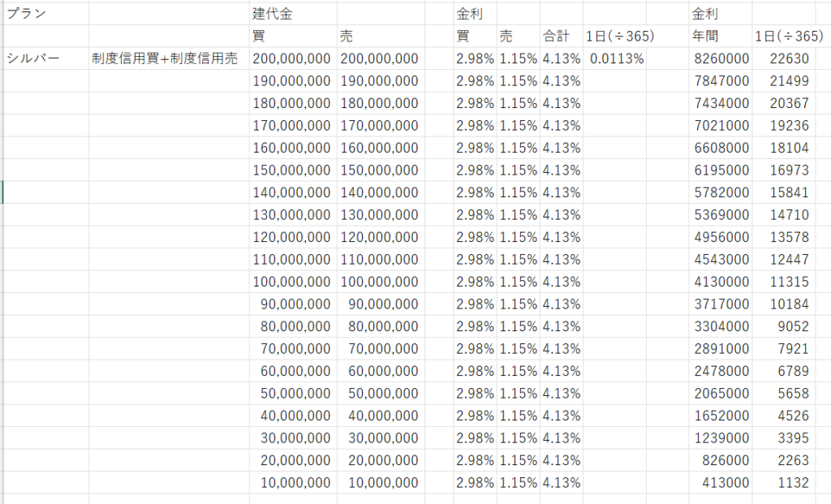Image resolution: width=831 pixels, height=504 pixels.
Task: Select the プラン header cell
Action: [x=27, y=14]
